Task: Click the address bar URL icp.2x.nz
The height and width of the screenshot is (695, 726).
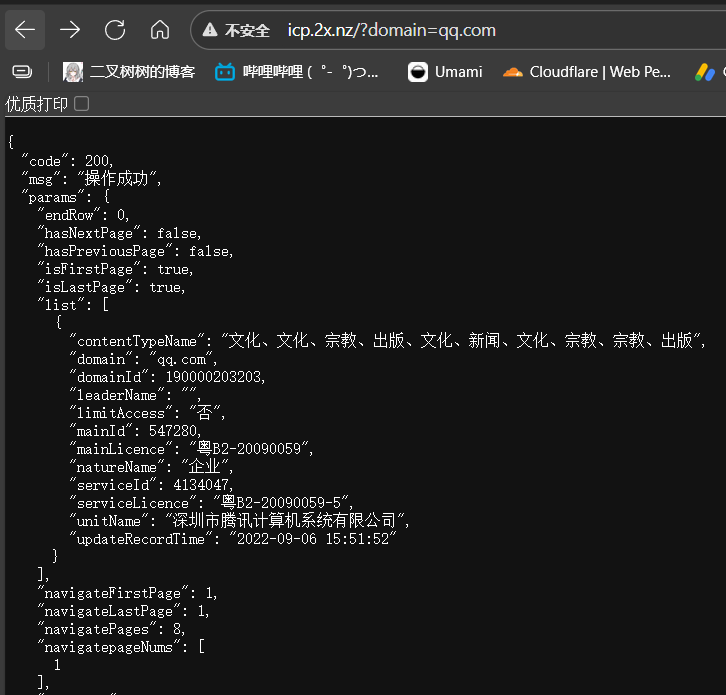Action: [391, 30]
